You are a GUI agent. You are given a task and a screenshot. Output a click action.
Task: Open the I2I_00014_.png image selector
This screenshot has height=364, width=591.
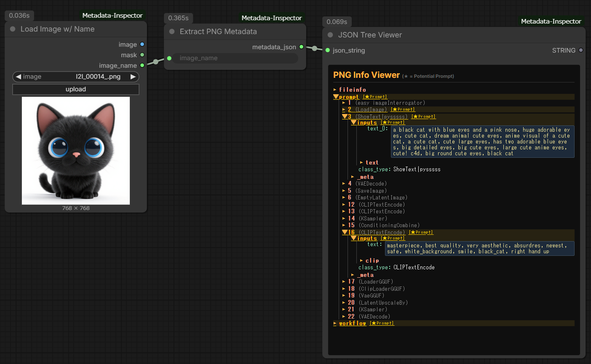(x=76, y=77)
